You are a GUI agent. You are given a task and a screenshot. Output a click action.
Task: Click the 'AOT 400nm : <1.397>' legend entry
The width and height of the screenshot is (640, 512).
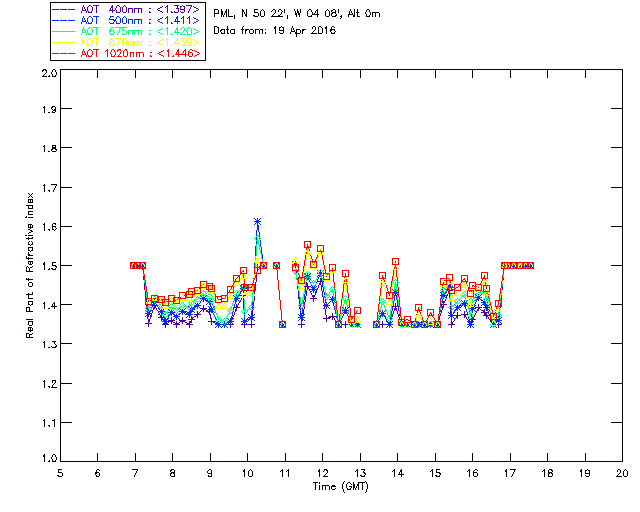[x=126, y=9]
